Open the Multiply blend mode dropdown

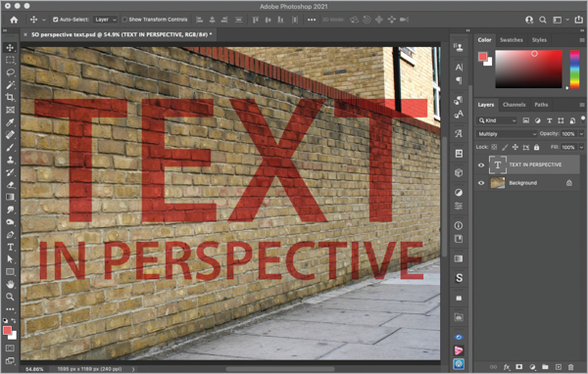point(507,134)
